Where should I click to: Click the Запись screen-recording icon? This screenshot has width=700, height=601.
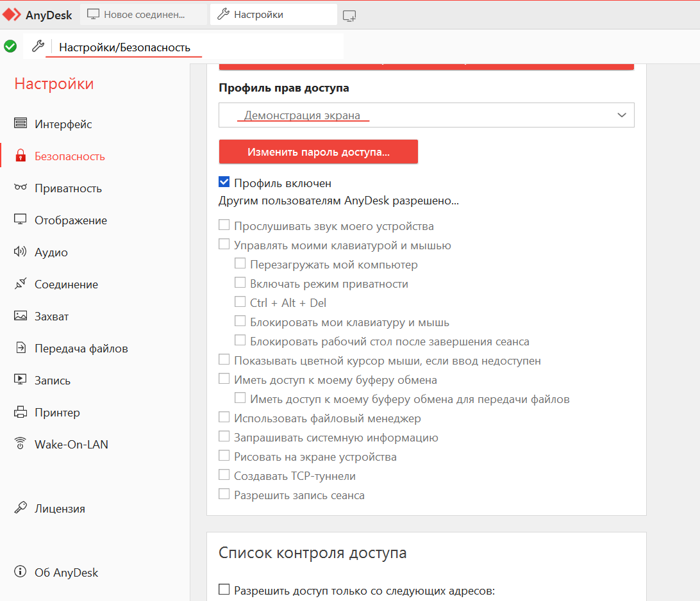pyautogui.click(x=21, y=379)
